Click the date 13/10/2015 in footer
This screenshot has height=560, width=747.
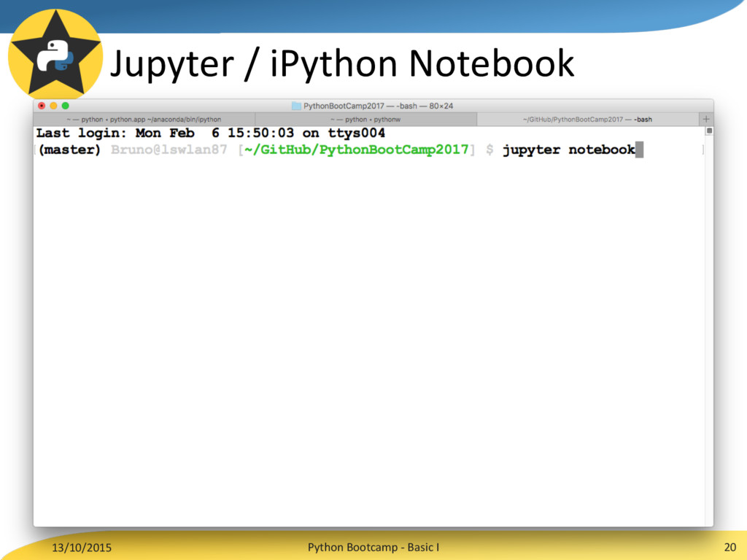pos(82,548)
